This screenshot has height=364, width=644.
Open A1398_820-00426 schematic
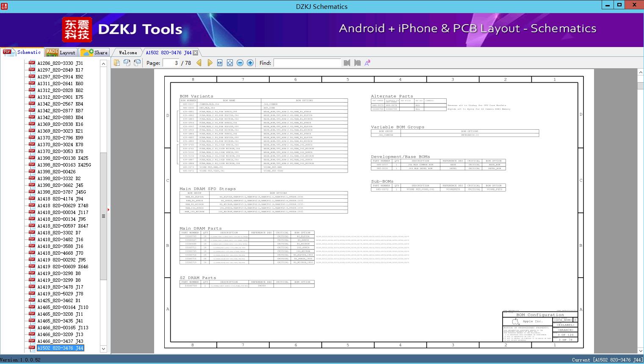click(x=56, y=172)
